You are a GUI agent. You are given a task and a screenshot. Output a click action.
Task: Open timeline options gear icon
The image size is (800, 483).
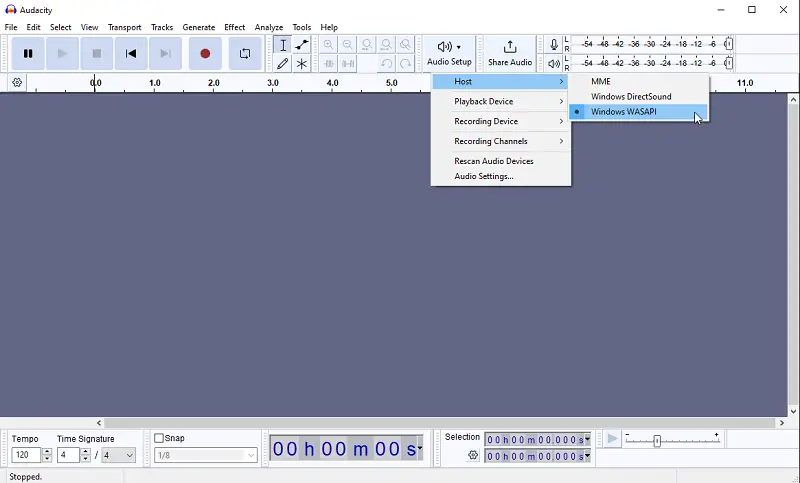[x=17, y=82]
